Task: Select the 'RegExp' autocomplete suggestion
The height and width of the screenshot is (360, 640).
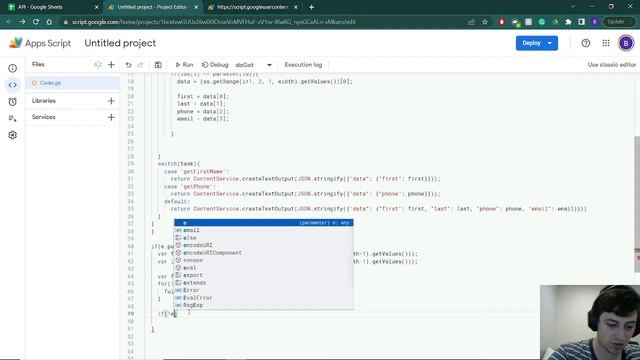Action: (x=264, y=305)
